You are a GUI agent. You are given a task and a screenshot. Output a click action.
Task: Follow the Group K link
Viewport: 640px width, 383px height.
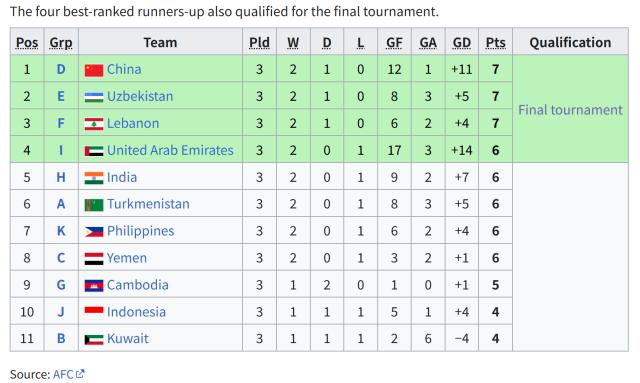(x=61, y=231)
